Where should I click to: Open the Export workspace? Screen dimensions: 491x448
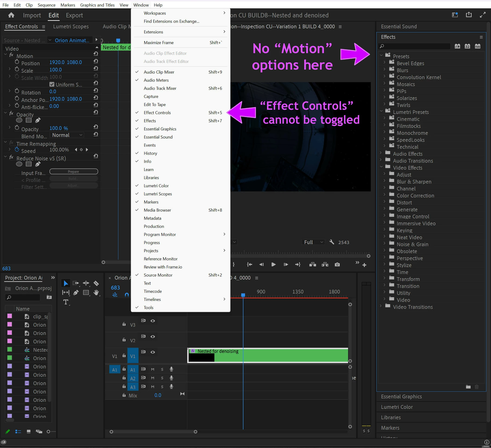pos(74,15)
